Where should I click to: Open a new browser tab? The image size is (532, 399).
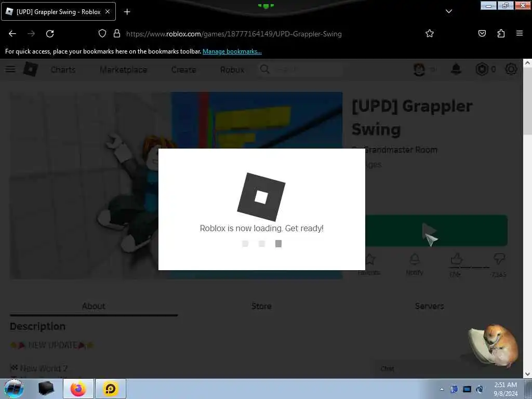pyautogui.click(x=127, y=12)
